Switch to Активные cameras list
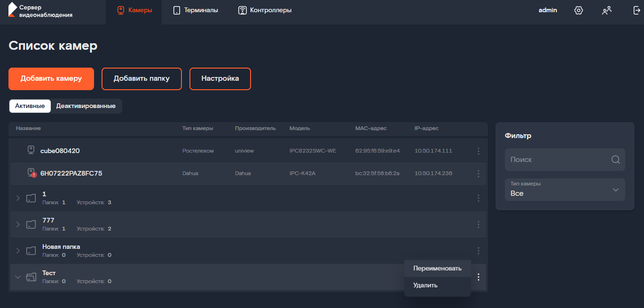The width and height of the screenshot is (644, 308). click(x=30, y=106)
